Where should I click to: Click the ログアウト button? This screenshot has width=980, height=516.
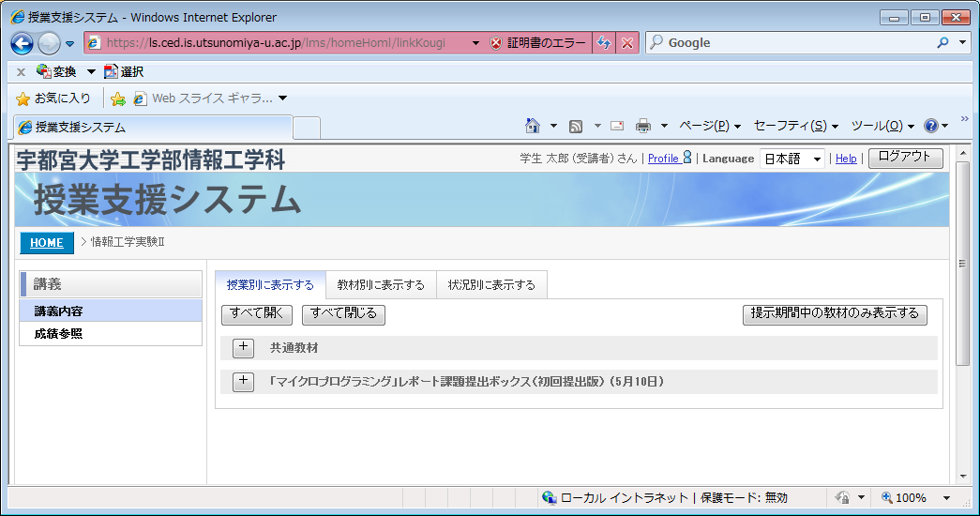[x=905, y=158]
